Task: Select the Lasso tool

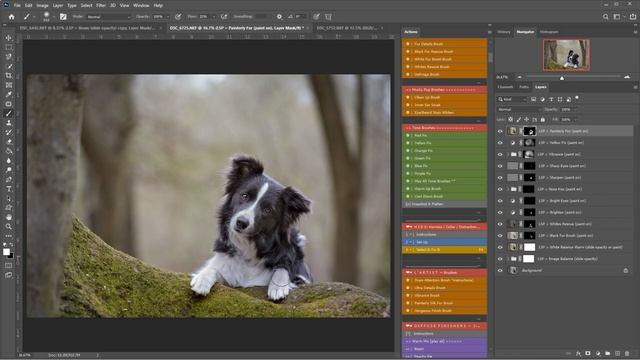Action: tap(9, 57)
